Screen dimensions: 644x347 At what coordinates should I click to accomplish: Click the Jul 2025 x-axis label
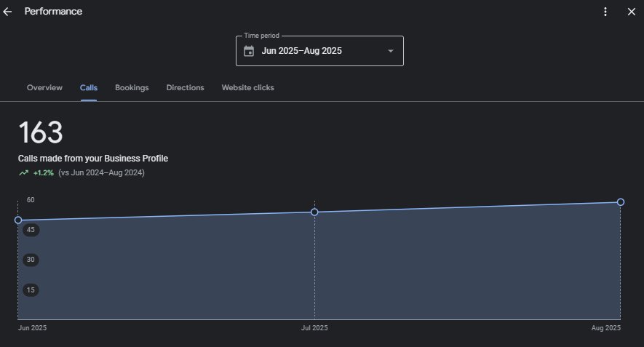click(x=314, y=328)
